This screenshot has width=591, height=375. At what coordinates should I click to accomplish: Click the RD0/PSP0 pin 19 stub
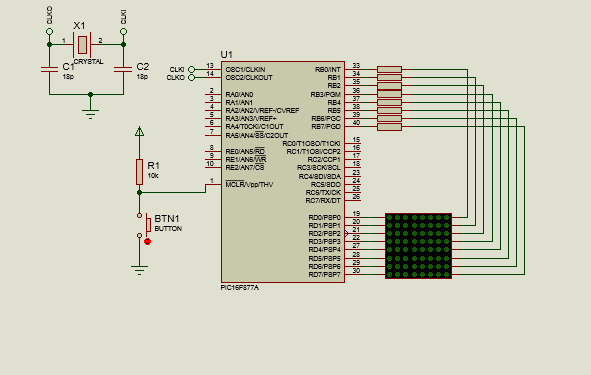click(353, 217)
